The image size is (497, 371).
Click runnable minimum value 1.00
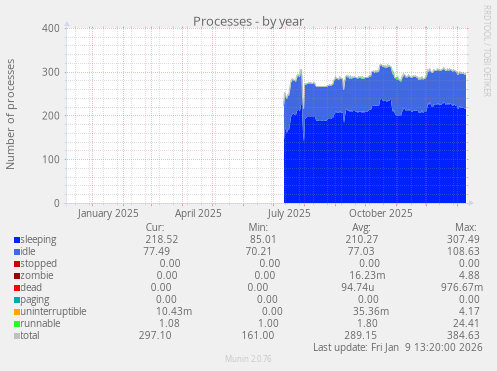pyautogui.click(x=268, y=323)
